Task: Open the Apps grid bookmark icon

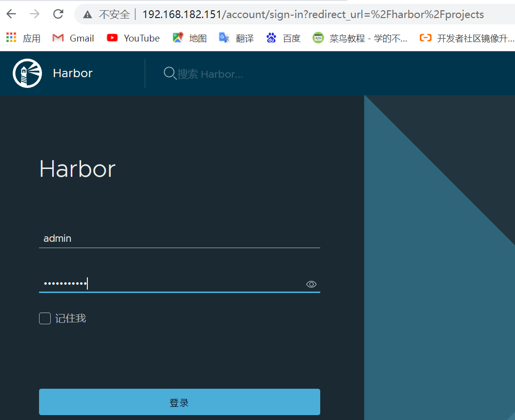Action: (x=11, y=38)
